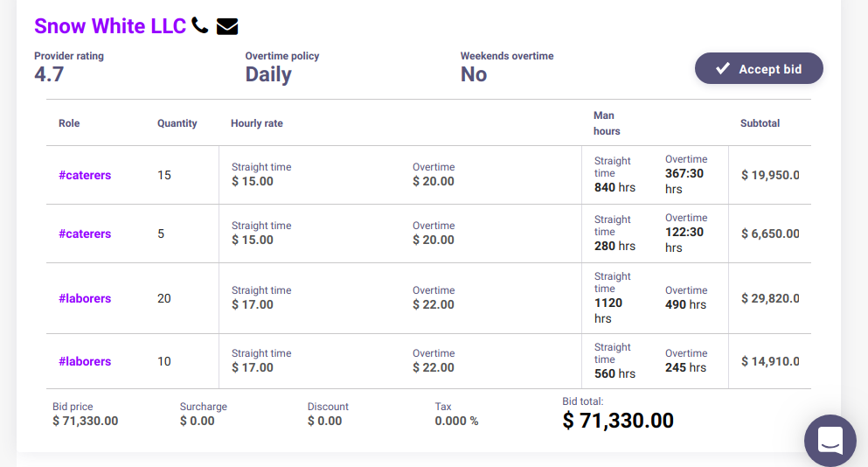Open the Snow White LLC provider name
Screen dimensions: 868x467
coord(110,26)
